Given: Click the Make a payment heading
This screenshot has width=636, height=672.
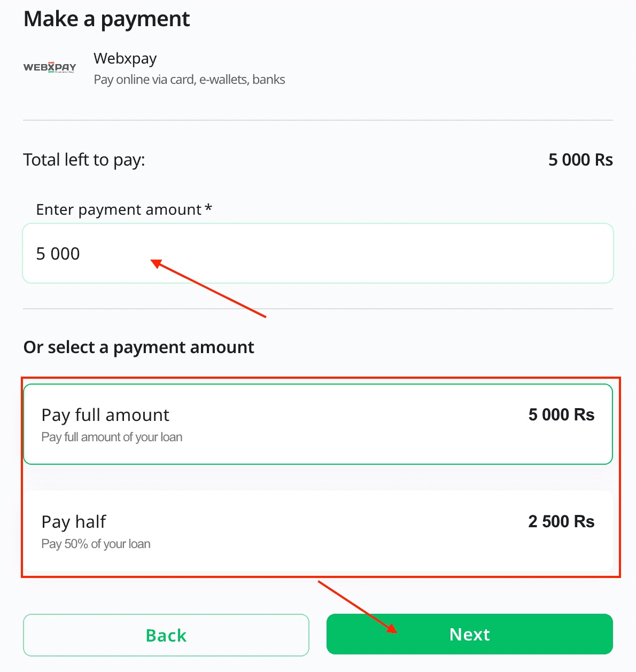Looking at the screenshot, I should click(x=106, y=19).
